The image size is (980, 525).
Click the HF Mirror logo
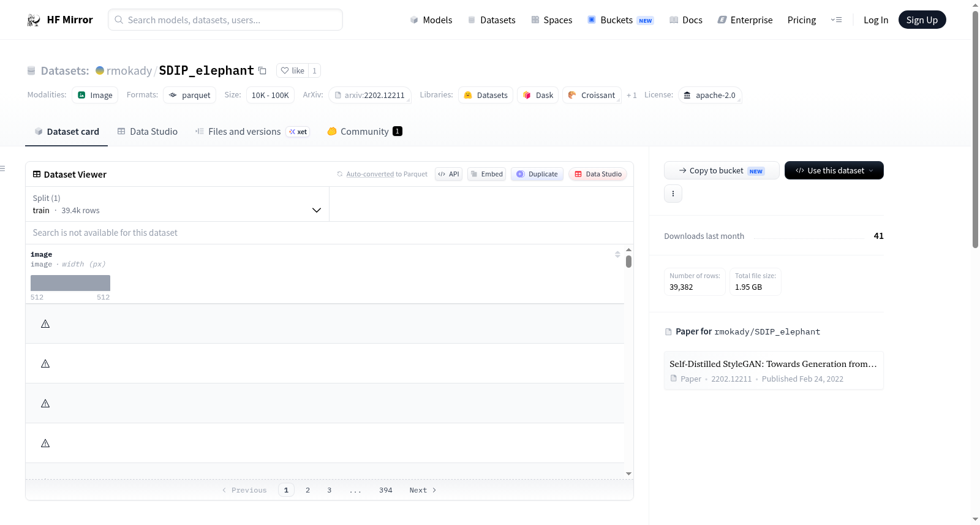[x=60, y=20]
